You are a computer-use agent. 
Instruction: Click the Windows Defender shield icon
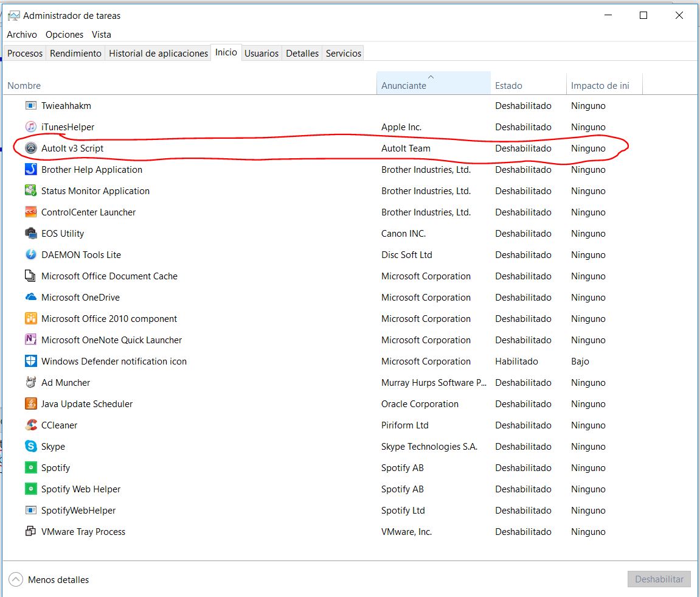click(x=31, y=361)
